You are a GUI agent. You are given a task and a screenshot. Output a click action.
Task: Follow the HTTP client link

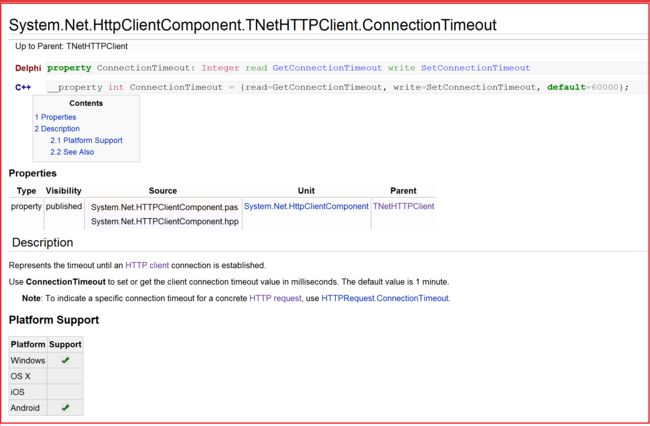(x=147, y=265)
